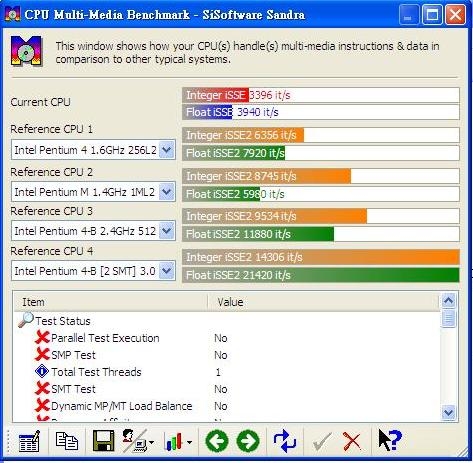473x463 pixels.
Task: Select the Dynamic MP/MT Load Balance row
Action: coord(227,406)
